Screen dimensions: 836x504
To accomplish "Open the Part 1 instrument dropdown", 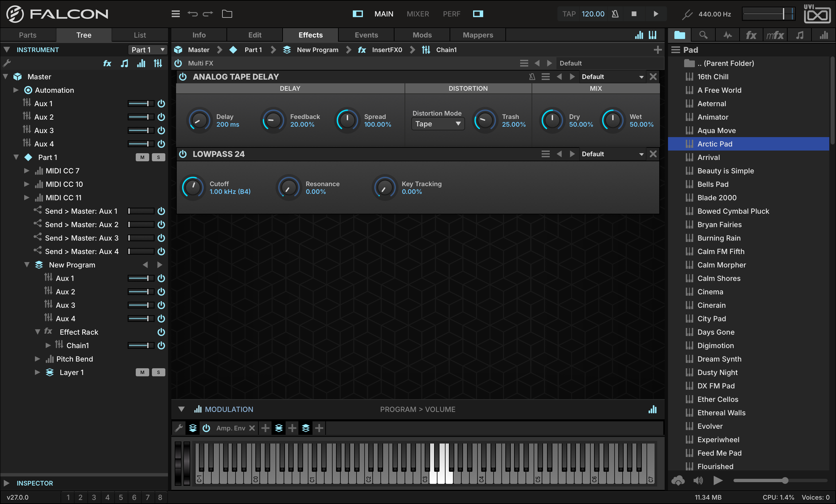I will (x=148, y=50).
